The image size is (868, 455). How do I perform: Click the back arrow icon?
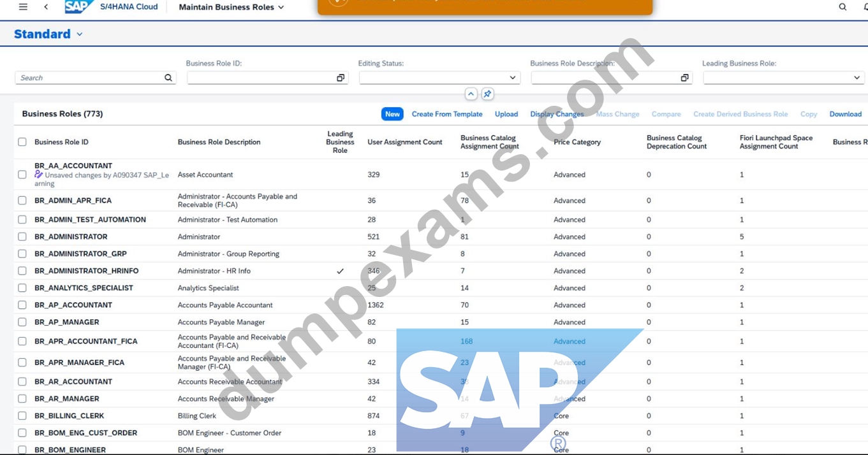tap(46, 7)
